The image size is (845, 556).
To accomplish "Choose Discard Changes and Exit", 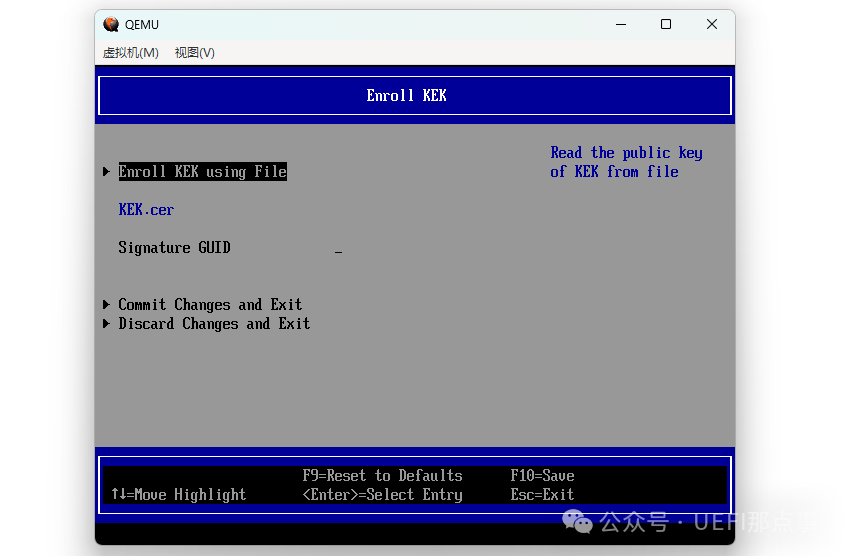I will pyautogui.click(x=214, y=324).
